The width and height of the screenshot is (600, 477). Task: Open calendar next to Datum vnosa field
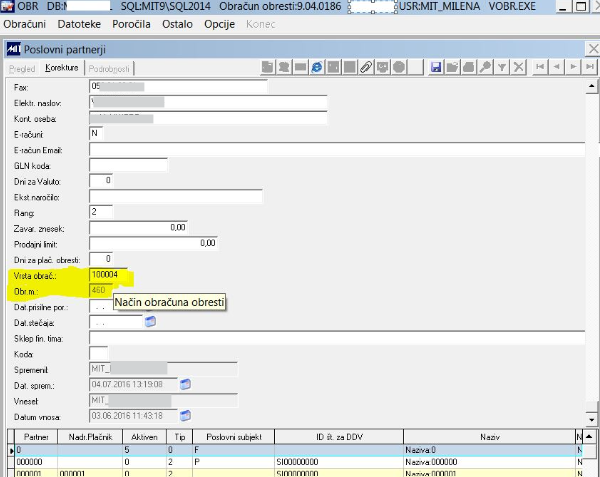point(186,415)
